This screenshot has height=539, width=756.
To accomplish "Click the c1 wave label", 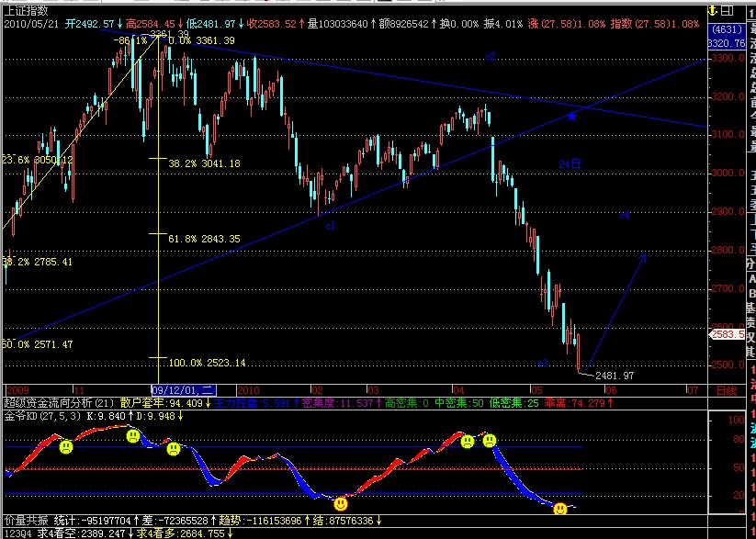I will [331, 225].
